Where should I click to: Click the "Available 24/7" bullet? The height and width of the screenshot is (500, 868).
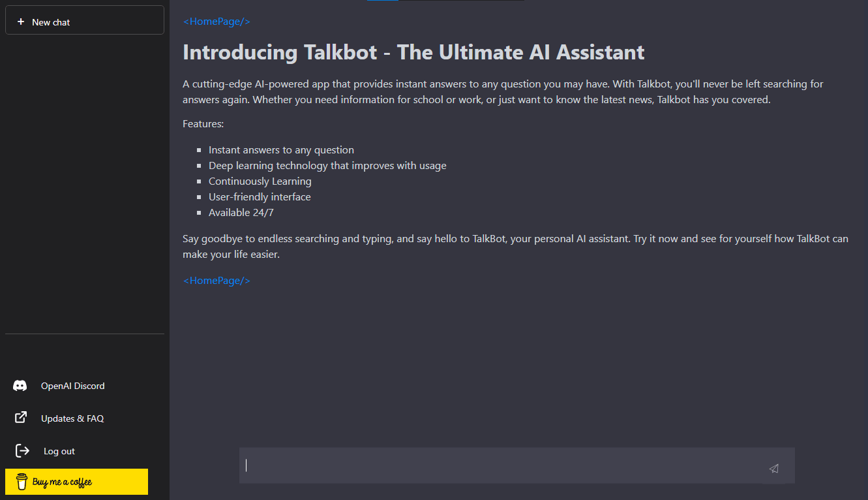[x=241, y=213]
